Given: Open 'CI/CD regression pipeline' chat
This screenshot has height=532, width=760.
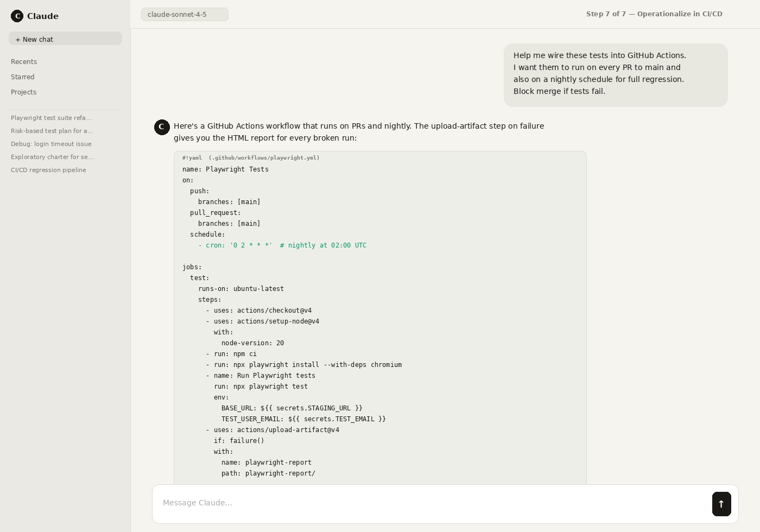Looking at the screenshot, I should (48, 170).
